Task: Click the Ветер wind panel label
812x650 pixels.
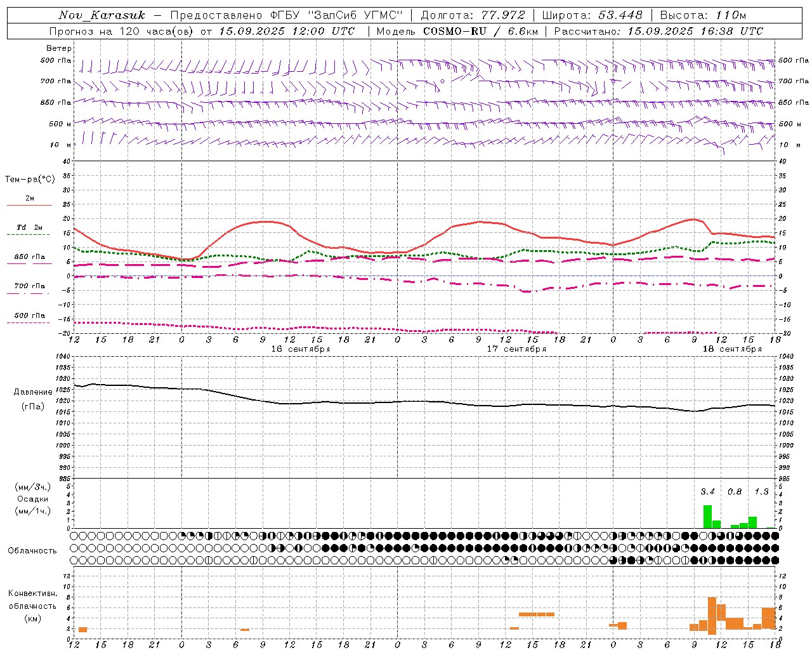Action: click(59, 48)
